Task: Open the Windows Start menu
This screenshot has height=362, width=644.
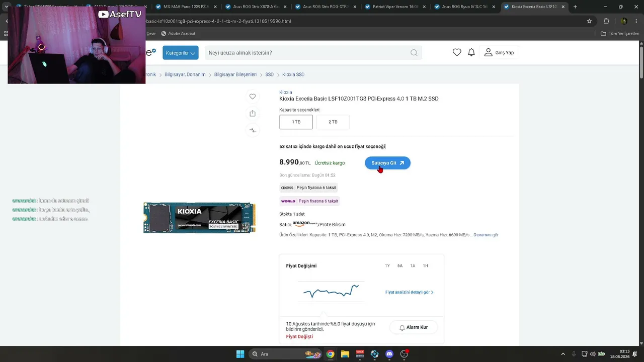Action: [240, 354]
